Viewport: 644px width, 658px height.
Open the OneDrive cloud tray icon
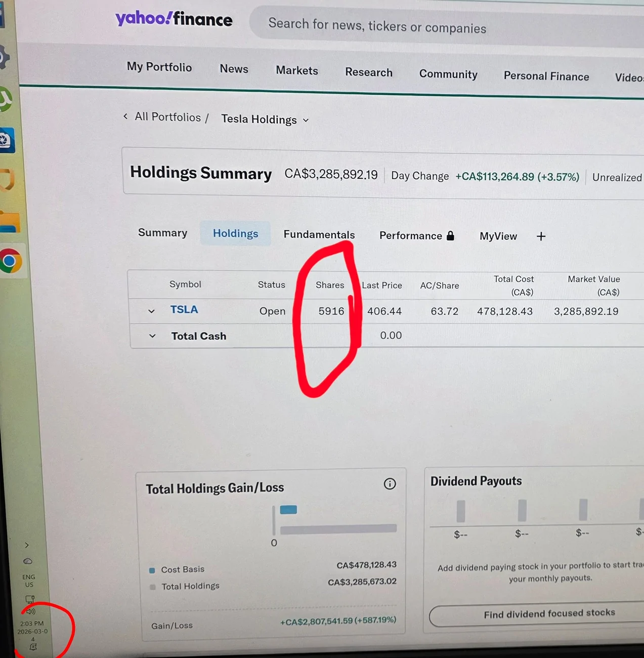28,561
